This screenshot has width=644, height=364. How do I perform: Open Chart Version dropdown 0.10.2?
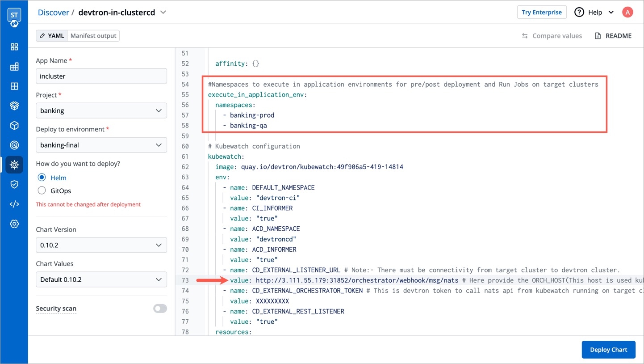click(101, 245)
